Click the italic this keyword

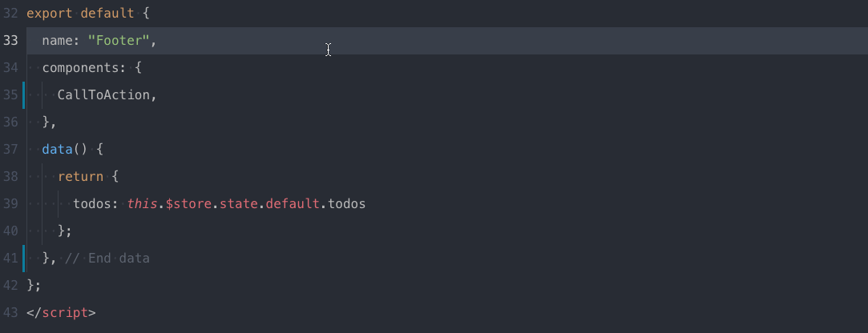tap(142, 203)
